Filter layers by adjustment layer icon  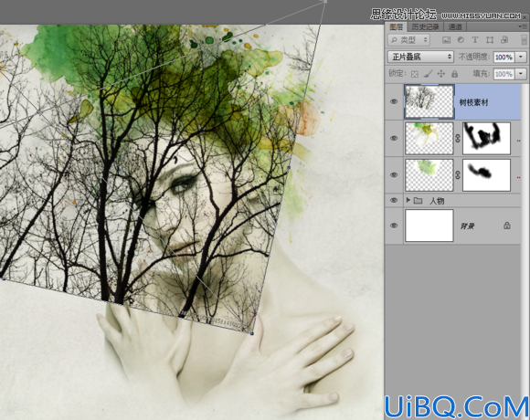coord(461,40)
